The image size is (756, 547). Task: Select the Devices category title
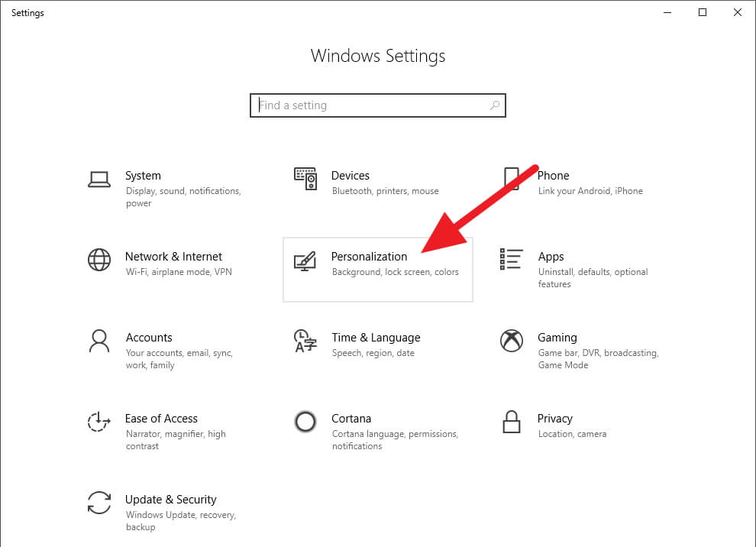(351, 176)
